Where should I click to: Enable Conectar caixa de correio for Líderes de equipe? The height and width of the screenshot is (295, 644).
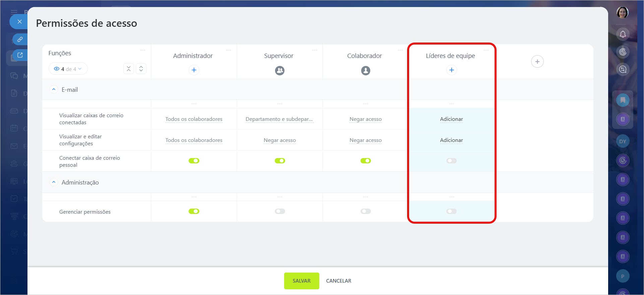pos(451,161)
